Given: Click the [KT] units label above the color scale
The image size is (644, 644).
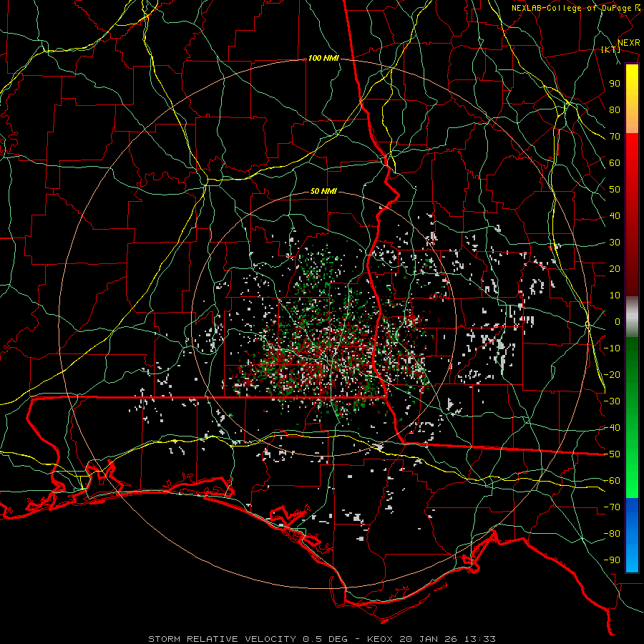Looking at the screenshot, I should coord(611,49).
